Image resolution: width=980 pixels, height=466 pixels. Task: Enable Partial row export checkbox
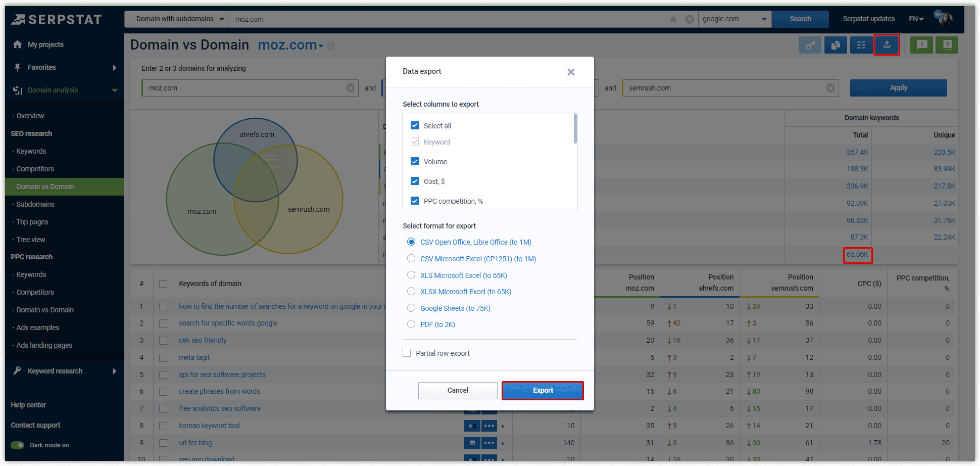pyautogui.click(x=407, y=353)
